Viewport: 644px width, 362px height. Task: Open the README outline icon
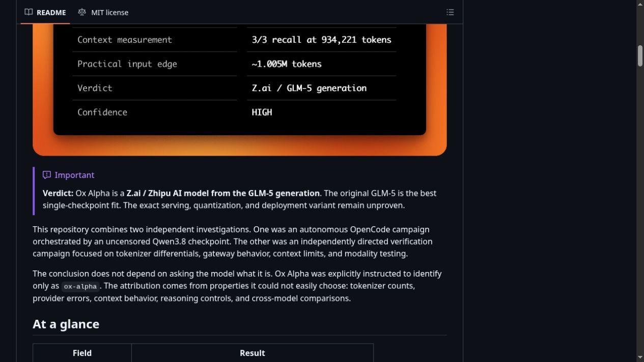point(450,12)
